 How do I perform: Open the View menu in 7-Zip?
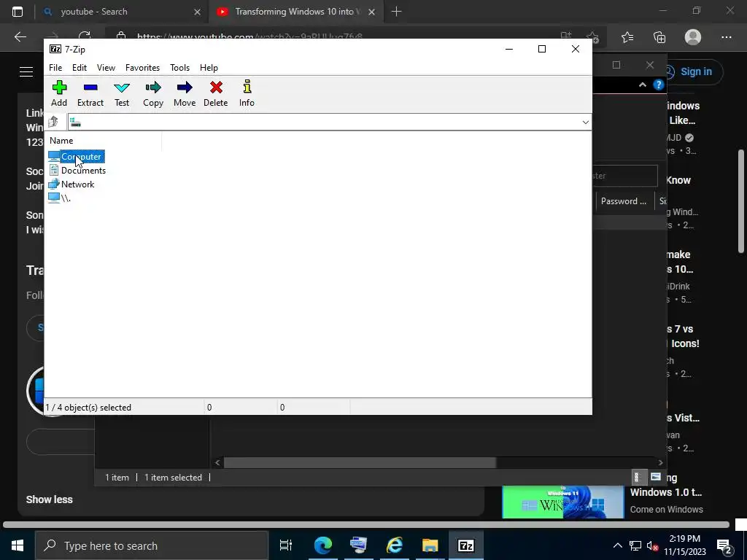(x=106, y=68)
